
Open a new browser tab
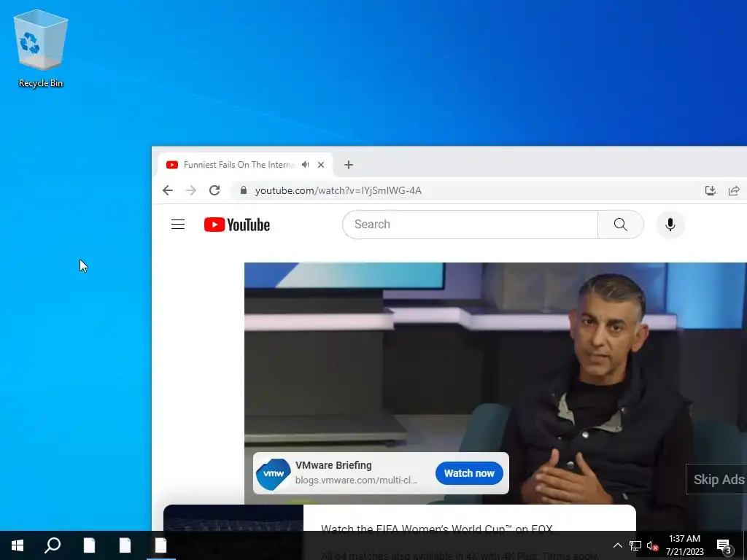348,165
